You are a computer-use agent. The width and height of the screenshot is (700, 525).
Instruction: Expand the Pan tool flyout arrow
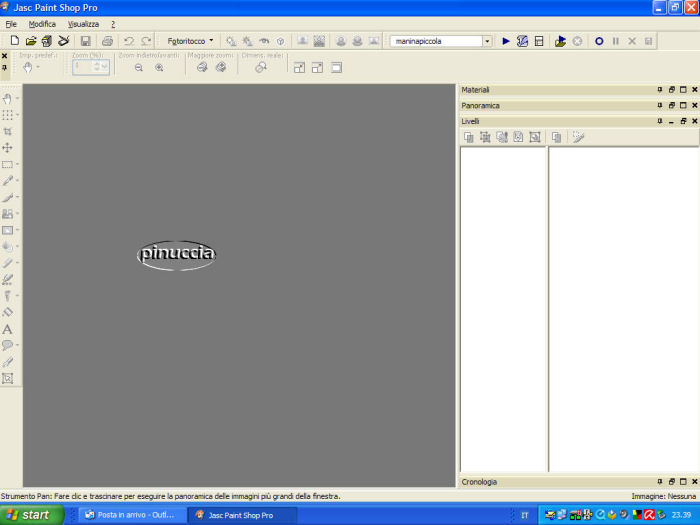tap(17, 98)
